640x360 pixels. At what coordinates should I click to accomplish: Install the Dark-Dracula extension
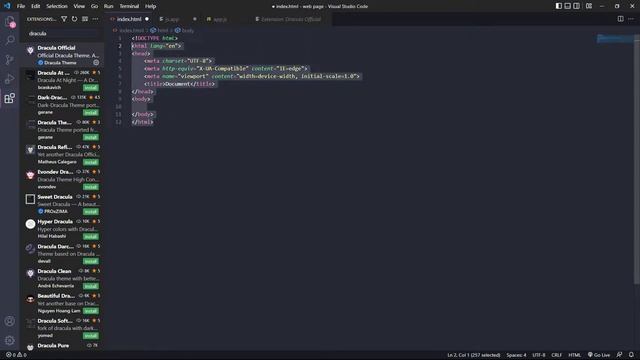coord(91,113)
